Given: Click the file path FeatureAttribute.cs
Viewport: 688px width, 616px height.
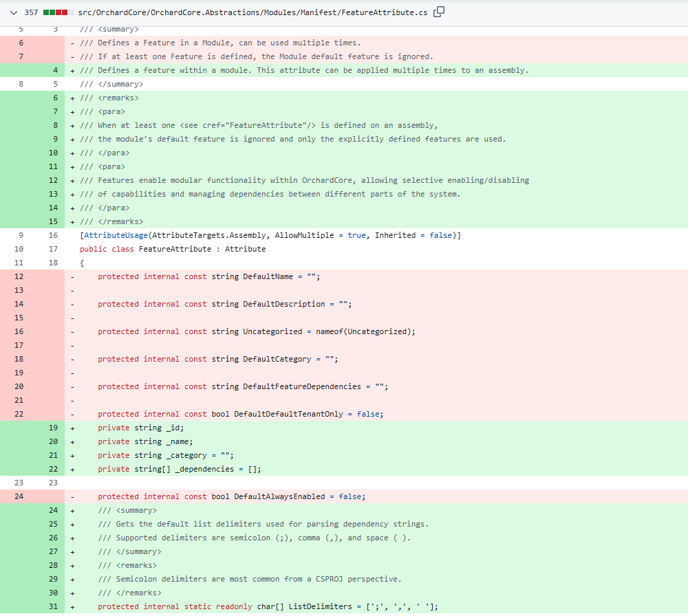Looking at the screenshot, I should tap(252, 12).
